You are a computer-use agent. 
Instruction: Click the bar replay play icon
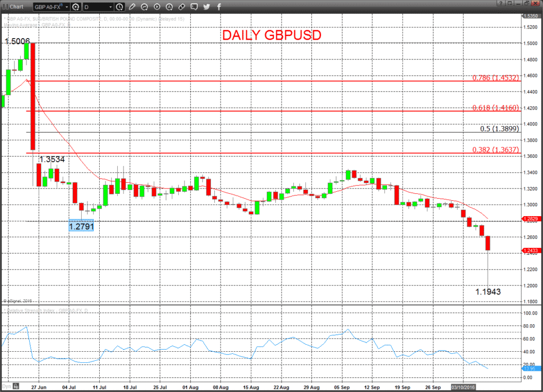point(157,6)
